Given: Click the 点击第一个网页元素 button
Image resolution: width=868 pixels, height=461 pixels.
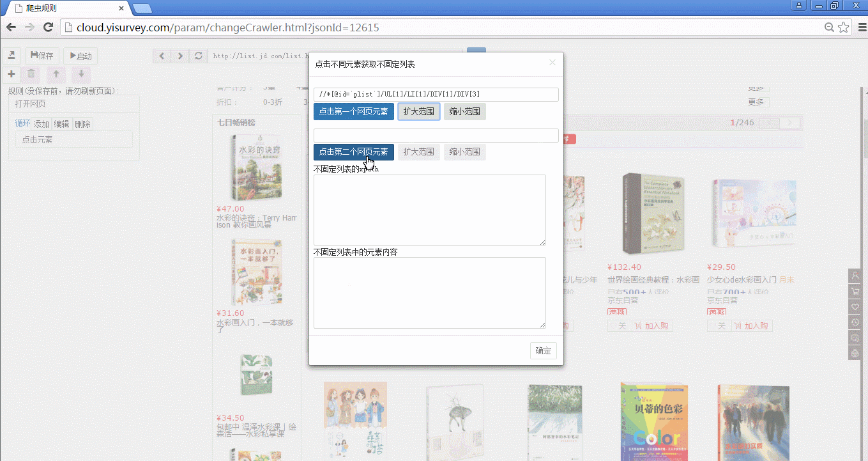Looking at the screenshot, I should pos(354,111).
